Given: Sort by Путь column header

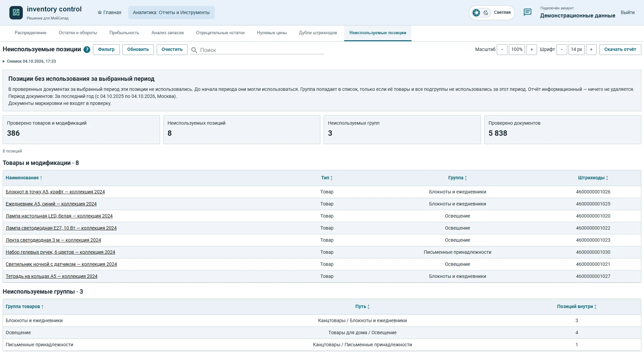Looking at the screenshot, I should pos(362,307).
